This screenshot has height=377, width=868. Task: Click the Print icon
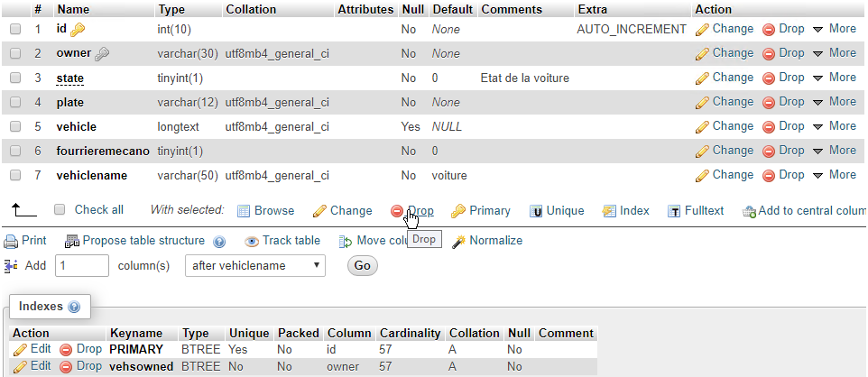click(x=11, y=241)
